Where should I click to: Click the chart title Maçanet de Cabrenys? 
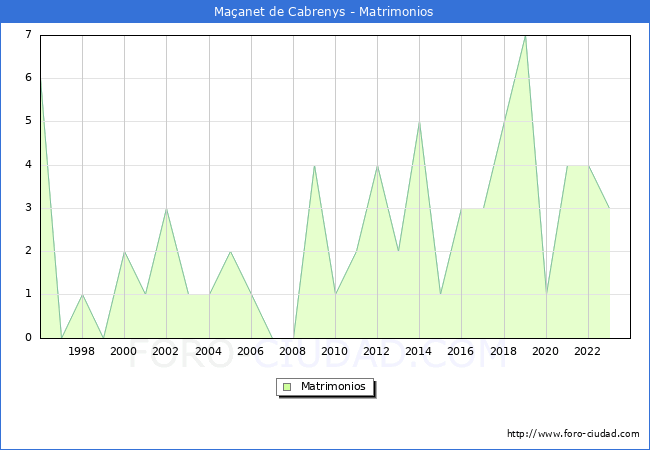coord(279,11)
